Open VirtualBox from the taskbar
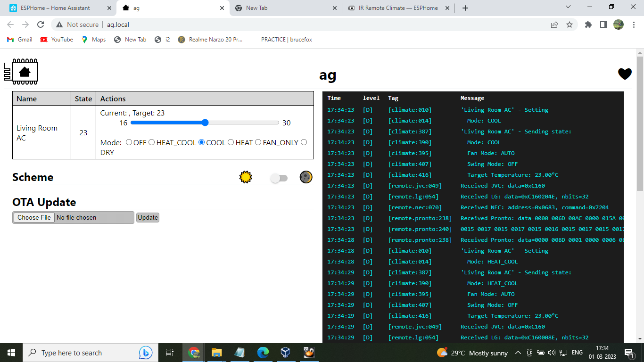 click(x=285, y=353)
